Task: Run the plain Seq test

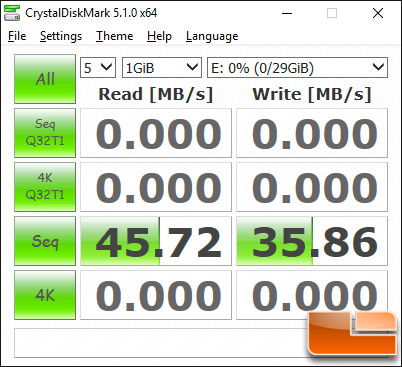Action: tap(45, 241)
